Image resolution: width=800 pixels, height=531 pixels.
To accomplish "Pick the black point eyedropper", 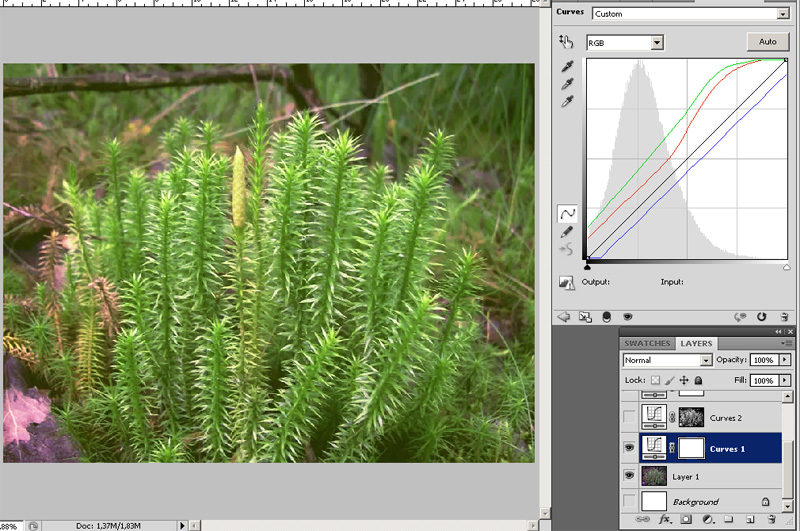I will coord(567,67).
